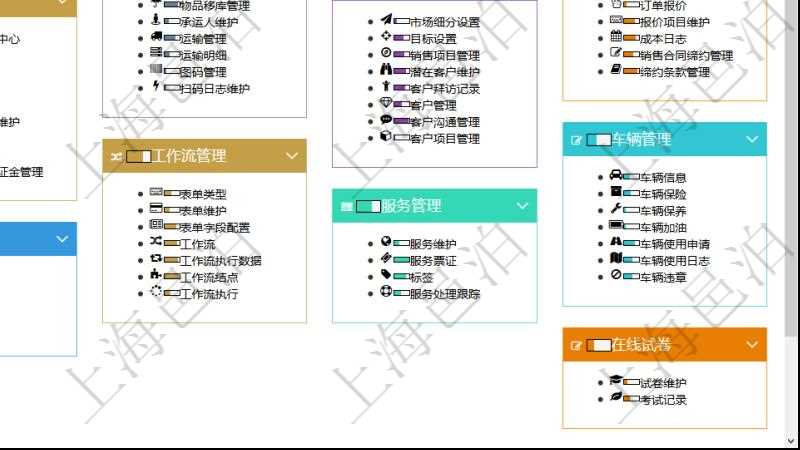Open 承运人维护 link
800x450 pixels.
209,22
